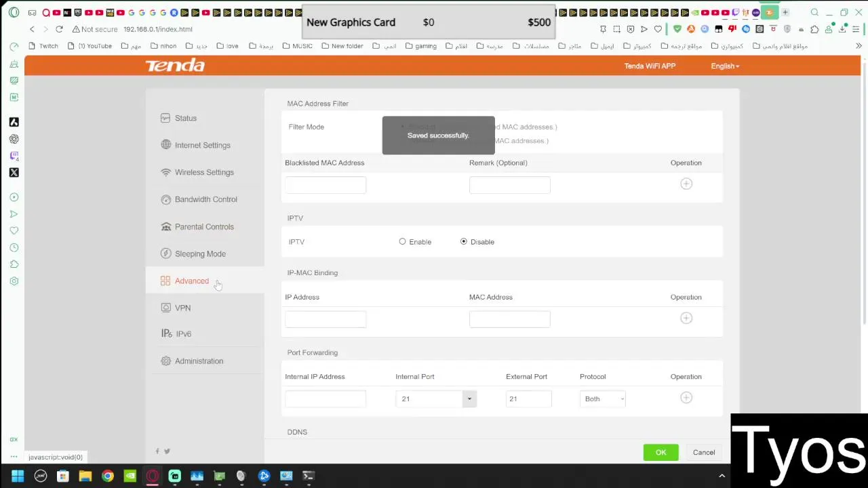Click the Internal IP Address input field
The width and height of the screenshot is (868, 488).
[325, 399]
